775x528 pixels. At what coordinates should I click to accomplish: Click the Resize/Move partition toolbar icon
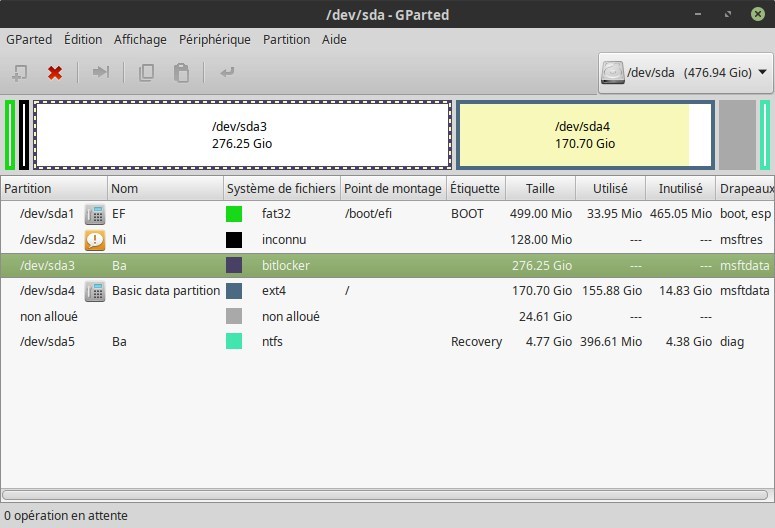pyautogui.click(x=101, y=72)
